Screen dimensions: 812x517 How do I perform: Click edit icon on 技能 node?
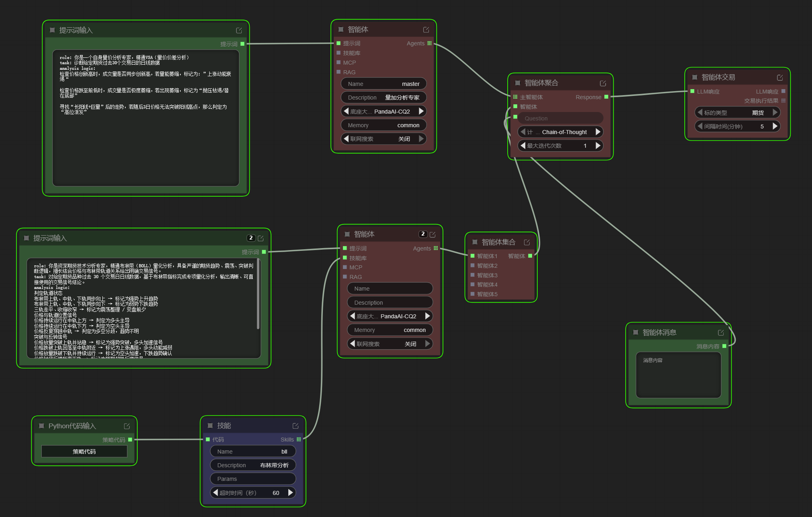tap(296, 426)
